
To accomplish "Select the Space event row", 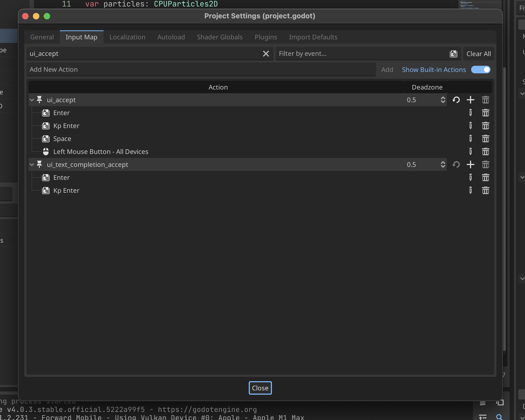I will click(237, 139).
